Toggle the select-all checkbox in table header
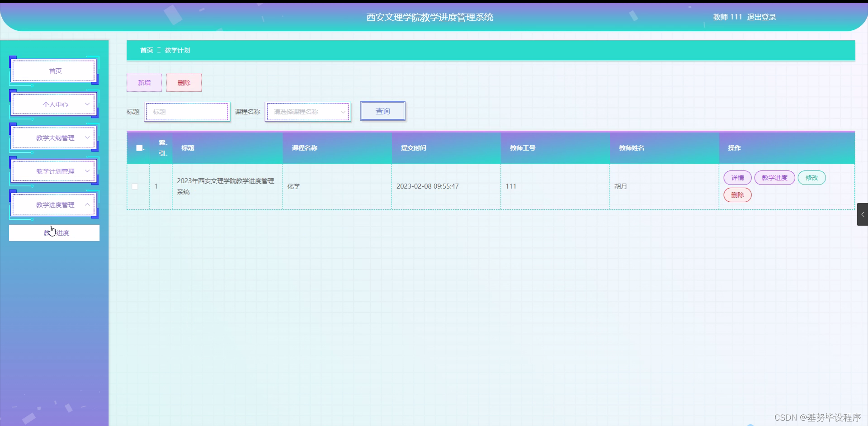868x426 pixels. [139, 148]
